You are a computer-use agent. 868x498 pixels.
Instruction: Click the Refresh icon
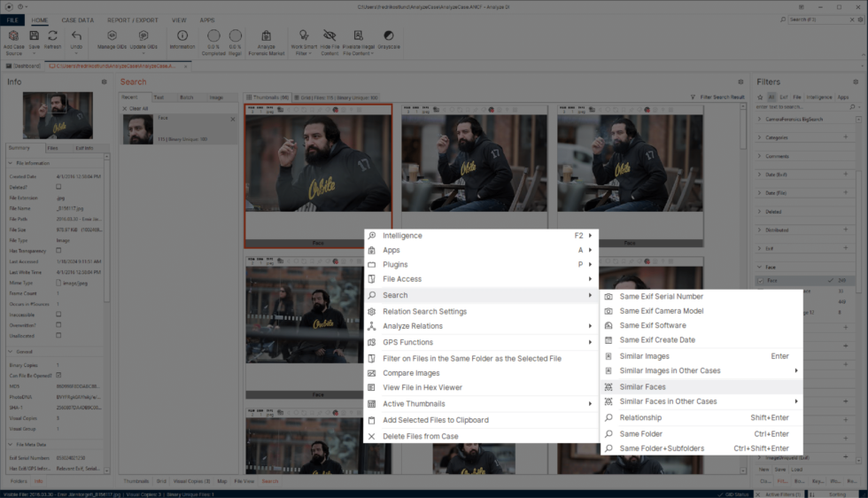click(52, 36)
